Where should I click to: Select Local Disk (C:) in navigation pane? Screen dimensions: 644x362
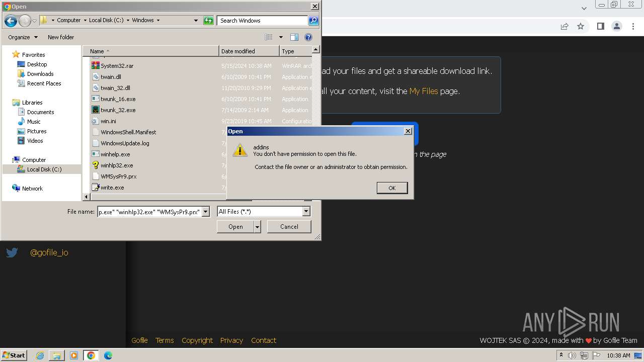44,169
